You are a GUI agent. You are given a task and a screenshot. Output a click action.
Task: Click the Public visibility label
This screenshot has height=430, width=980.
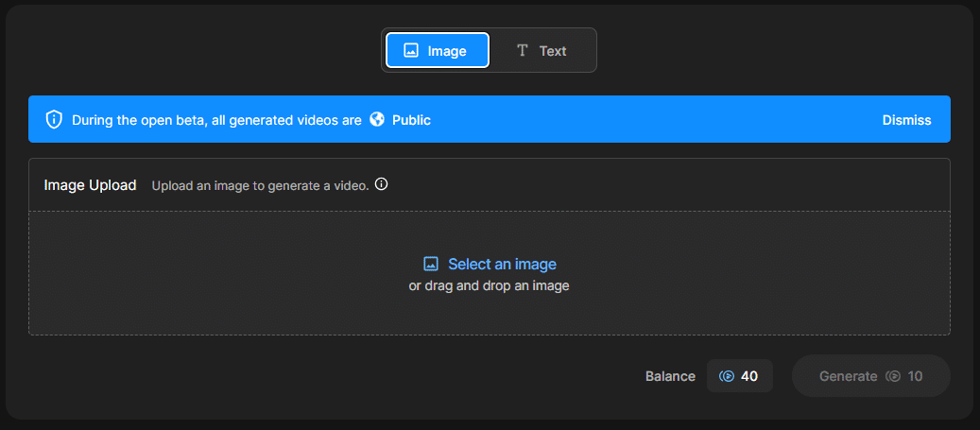pyautogui.click(x=411, y=120)
